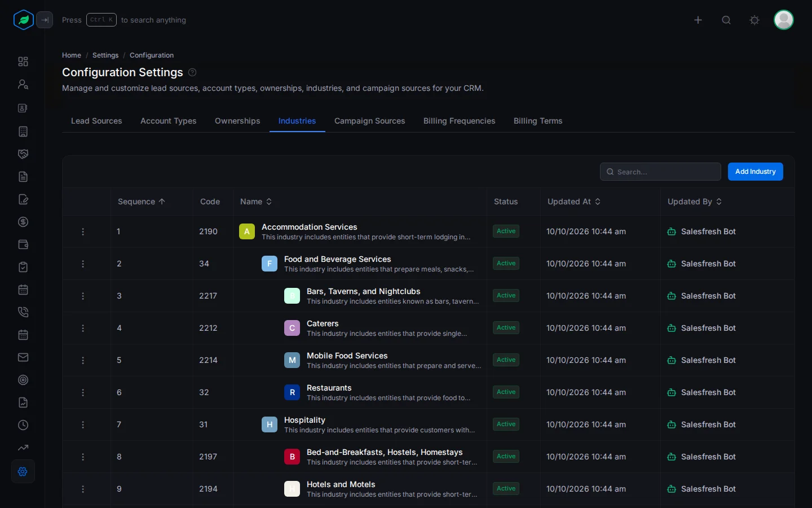Screen dimensions: 812x508
Task: Click the plus quick-create icon
Action: click(x=698, y=20)
